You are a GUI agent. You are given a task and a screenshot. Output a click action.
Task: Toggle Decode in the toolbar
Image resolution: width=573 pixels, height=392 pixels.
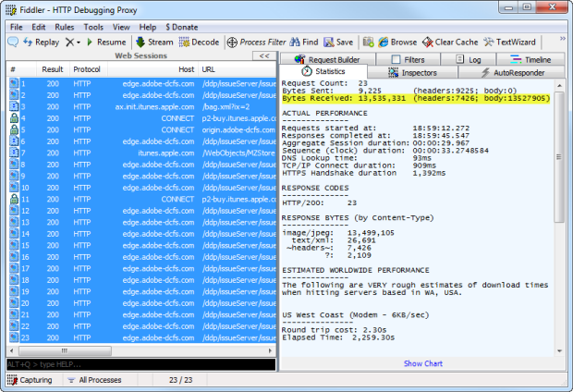click(199, 43)
